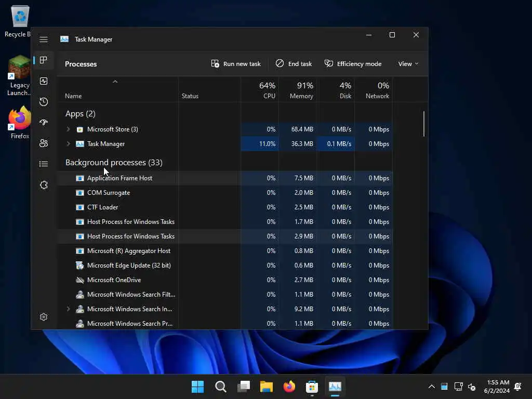
Task: Open taskbar Search
Action: [220, 387]
